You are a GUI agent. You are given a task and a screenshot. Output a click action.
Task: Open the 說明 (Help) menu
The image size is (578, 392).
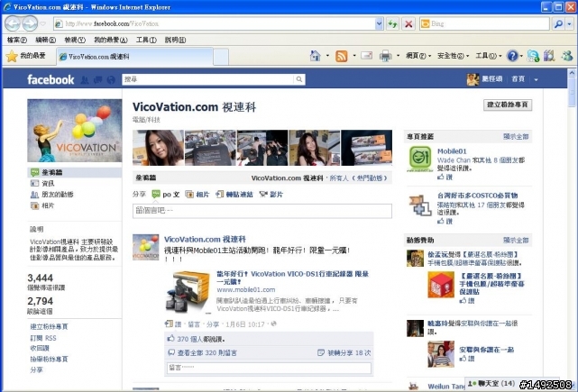175,40
